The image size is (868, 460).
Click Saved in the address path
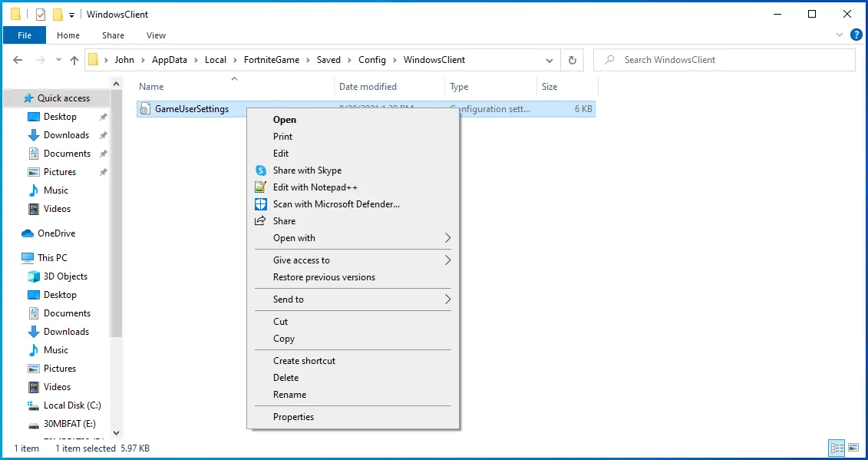pyautogui.click(x=328, y=60)
